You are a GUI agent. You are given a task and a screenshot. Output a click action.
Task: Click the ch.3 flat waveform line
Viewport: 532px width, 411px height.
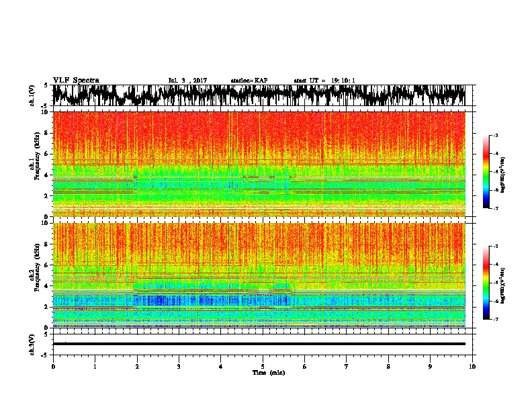(259, 344)
